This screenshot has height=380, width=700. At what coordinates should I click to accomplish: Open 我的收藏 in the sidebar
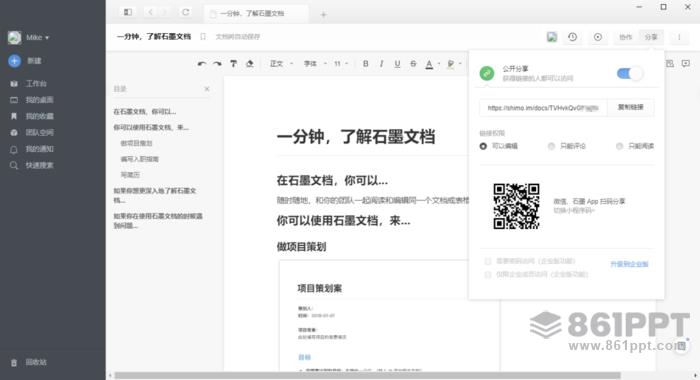tap(39, 116)
